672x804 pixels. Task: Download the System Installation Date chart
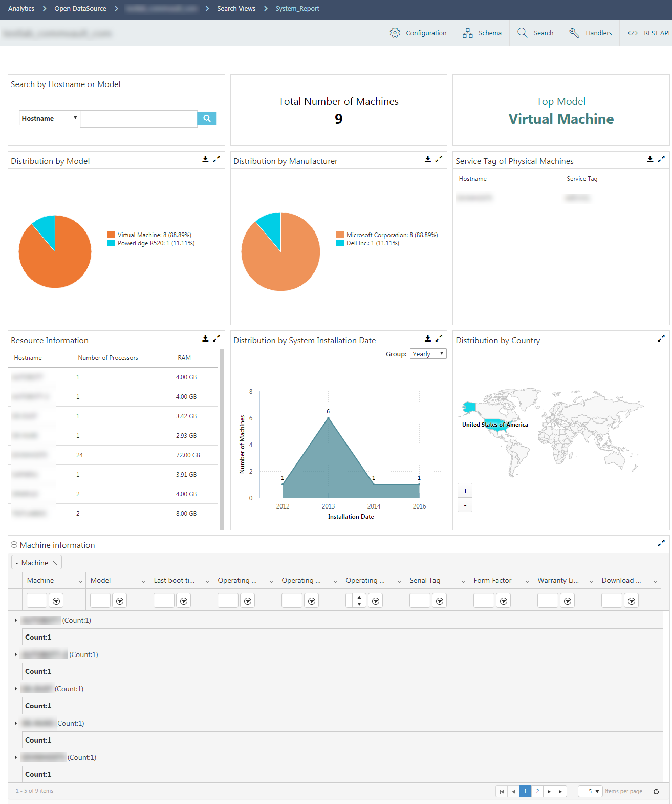(x=428, y=338)
